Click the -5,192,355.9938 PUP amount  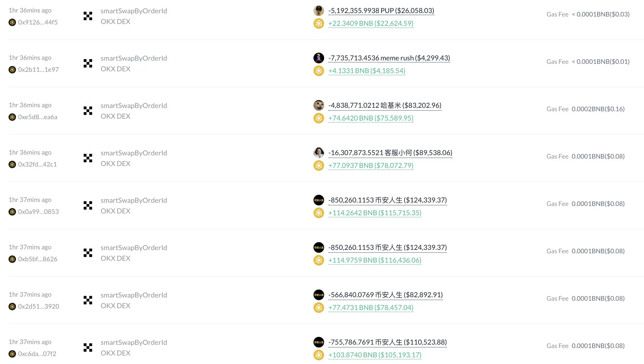[381, 11]
